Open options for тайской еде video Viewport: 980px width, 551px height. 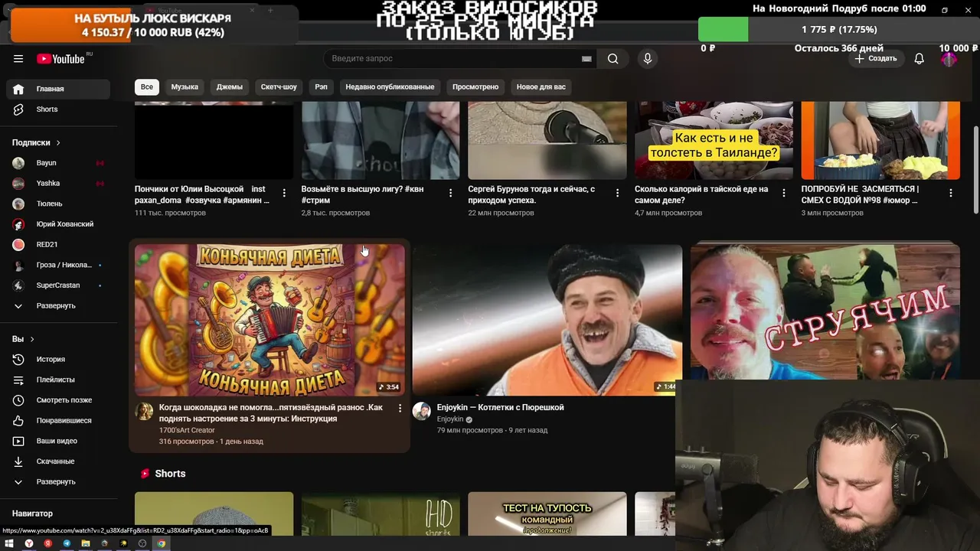(783, 193)
